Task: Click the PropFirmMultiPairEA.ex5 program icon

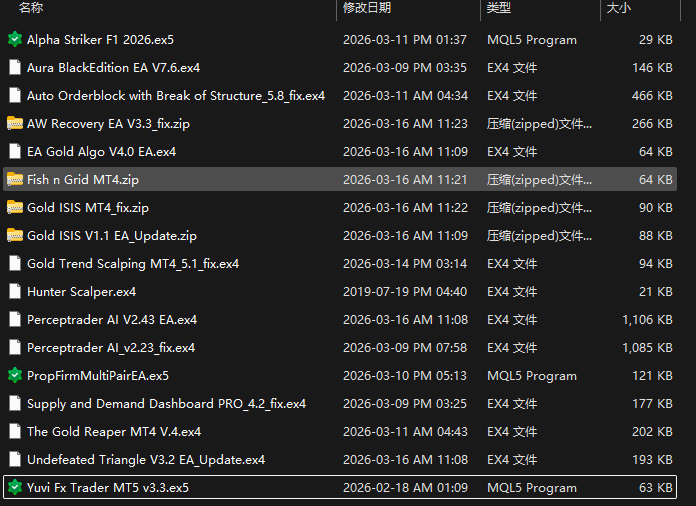Action: [x=15, y=376]
